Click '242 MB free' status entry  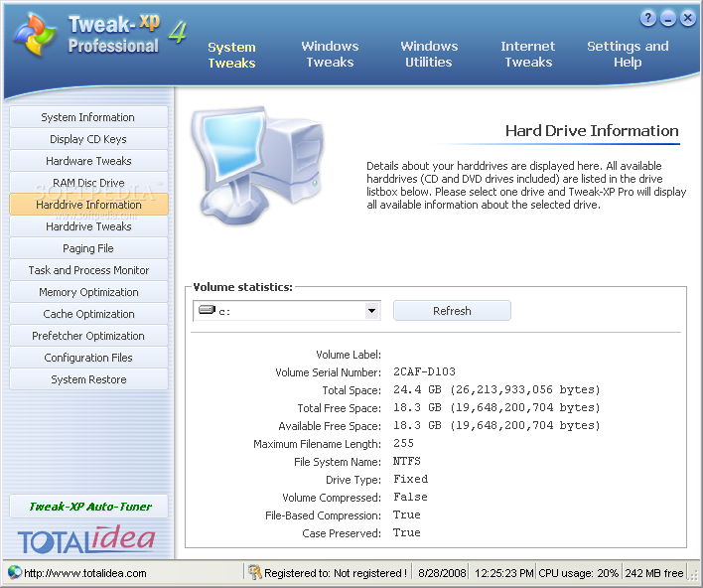654,573
